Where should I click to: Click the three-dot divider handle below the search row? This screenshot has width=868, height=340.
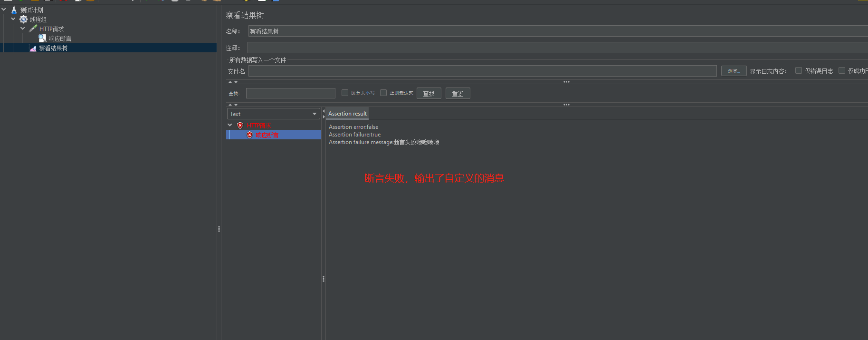click(x=566, y=105)
